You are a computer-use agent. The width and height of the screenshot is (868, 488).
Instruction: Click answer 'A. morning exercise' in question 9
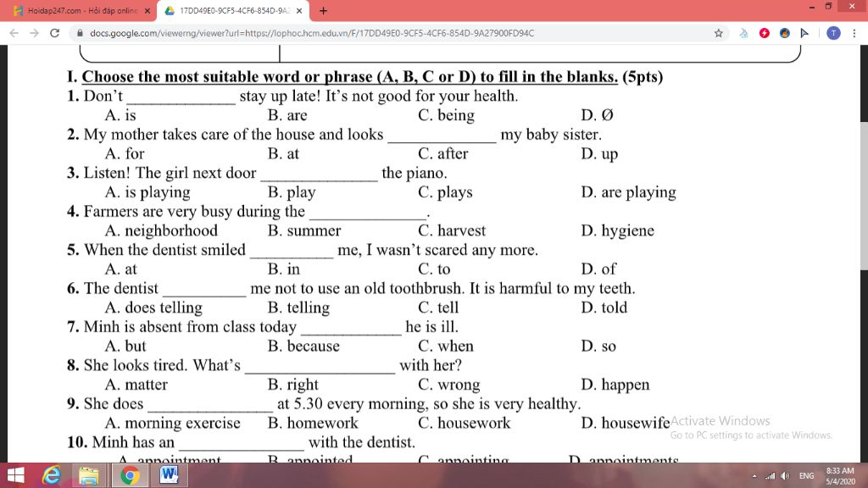click(x=173, y=423)
